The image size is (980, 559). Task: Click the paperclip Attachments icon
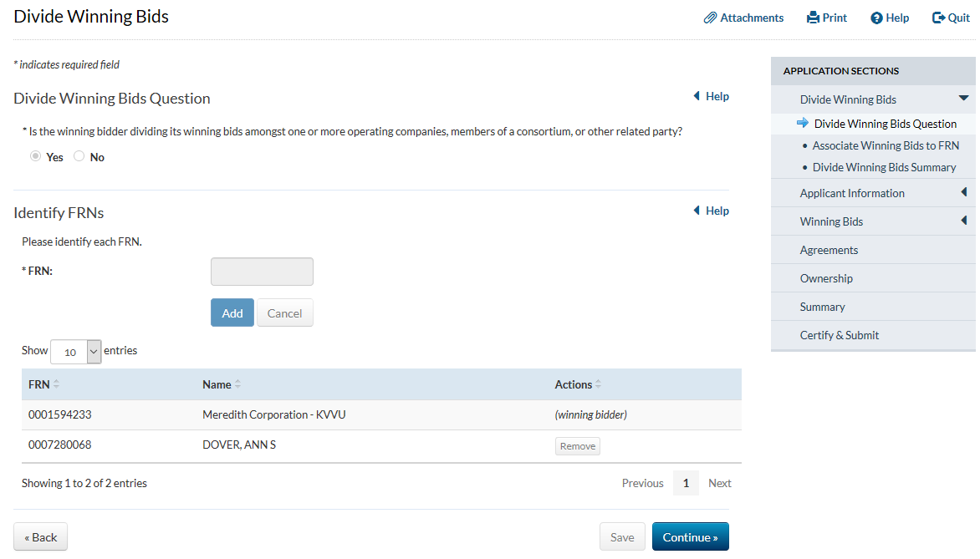point(710,18)
